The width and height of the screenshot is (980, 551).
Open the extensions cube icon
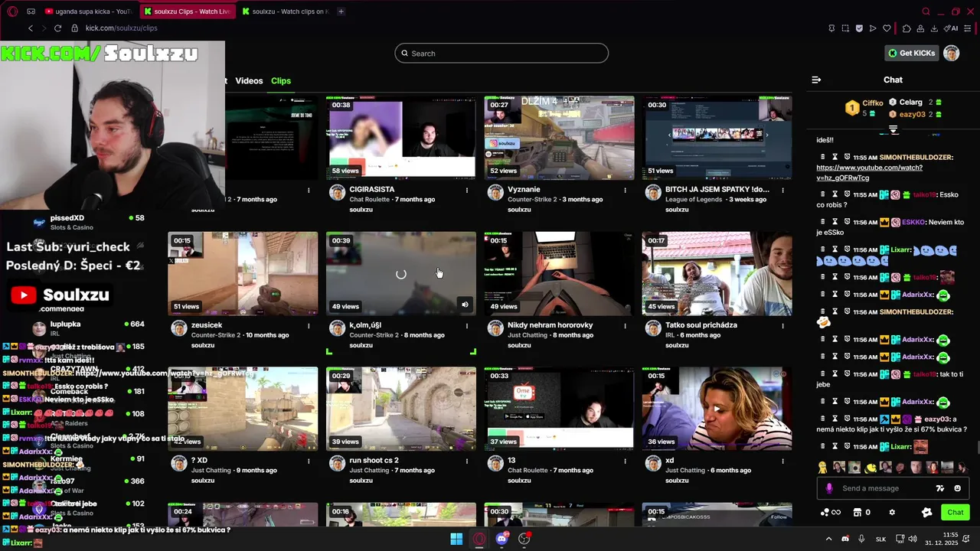point(906,28)
